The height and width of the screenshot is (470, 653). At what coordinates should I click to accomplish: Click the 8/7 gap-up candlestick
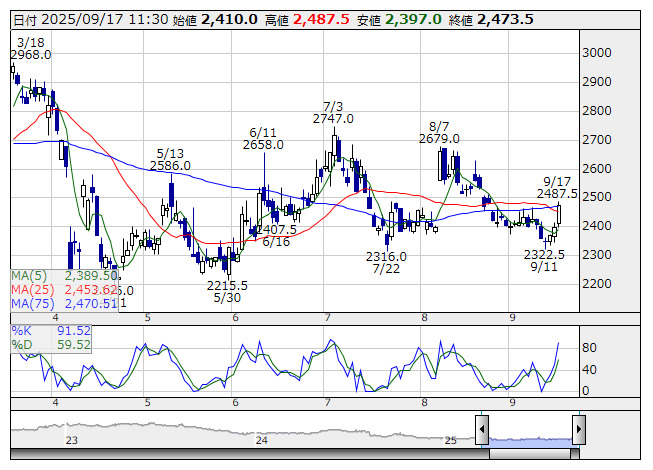coord(440,166)
